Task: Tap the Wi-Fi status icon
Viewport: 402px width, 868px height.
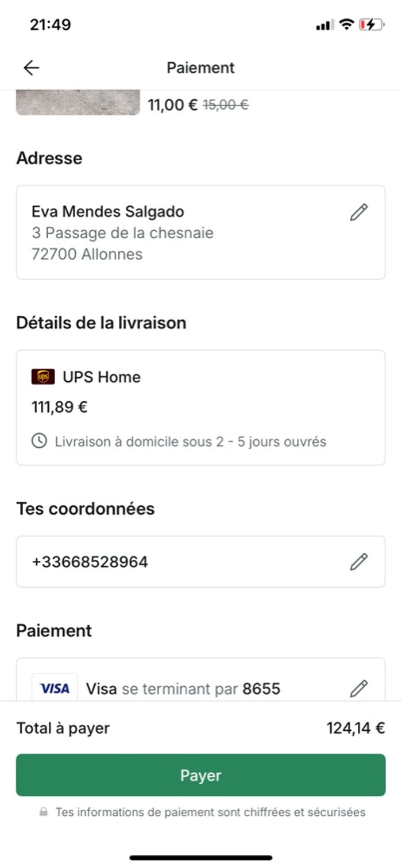Action: pos(346,25)
